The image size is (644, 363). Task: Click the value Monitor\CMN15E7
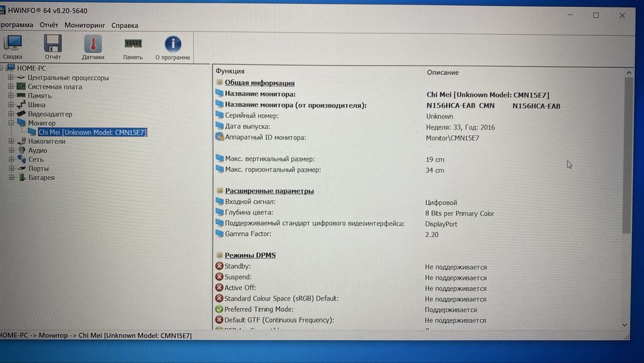click(453, 138)
